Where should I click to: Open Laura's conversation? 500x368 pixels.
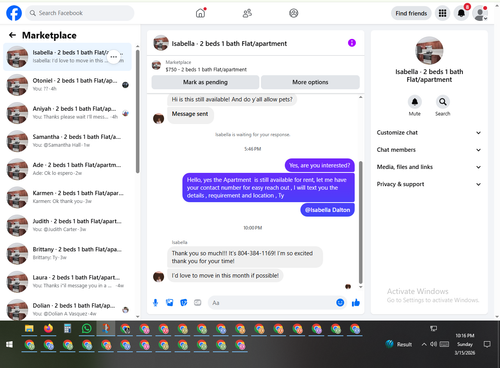(x=68, y=281)
